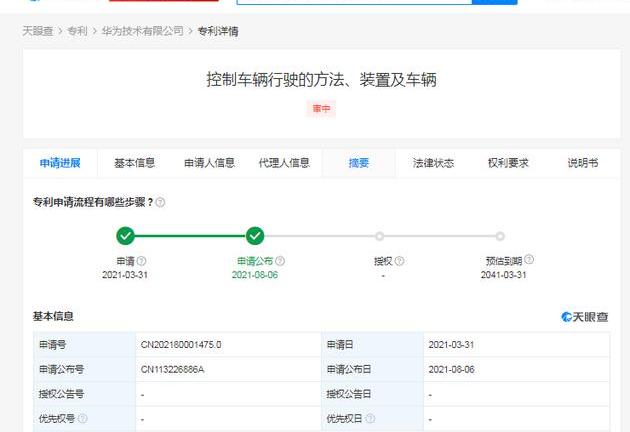630x432 pixels.
Task: Click publication number CN113226886A
Action: coord(172,369)
